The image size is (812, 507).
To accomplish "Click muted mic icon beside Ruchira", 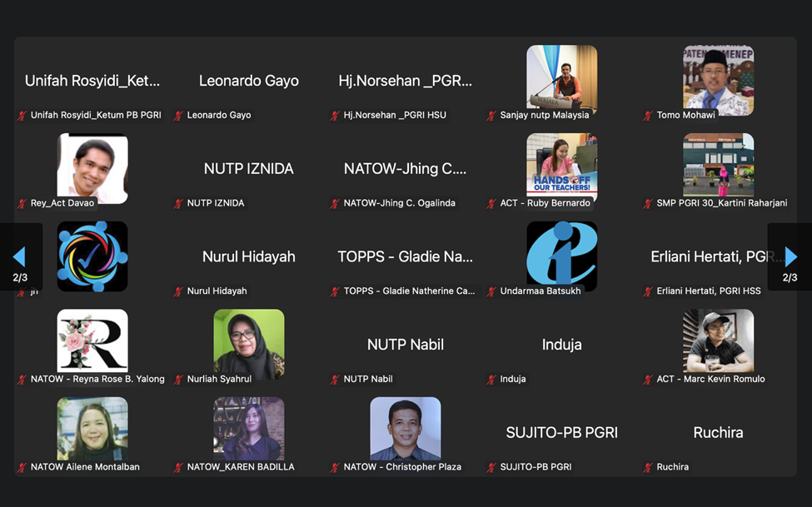I will tap(648, 468).
